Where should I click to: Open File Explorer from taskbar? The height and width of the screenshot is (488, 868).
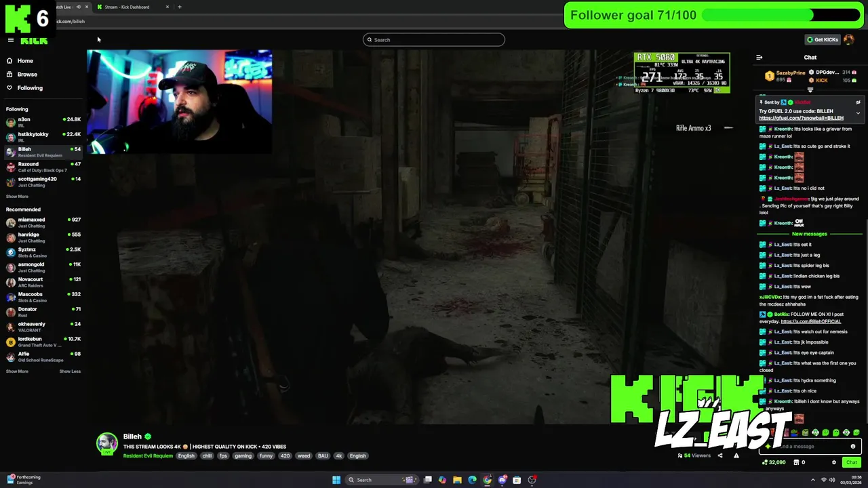point(457,480)
